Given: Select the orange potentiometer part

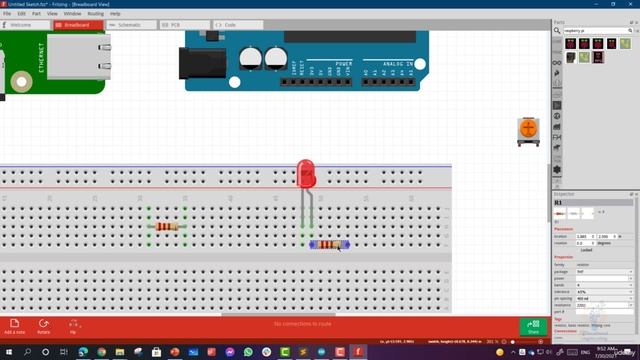Looking at the screenshot, I should coord(528,131).
